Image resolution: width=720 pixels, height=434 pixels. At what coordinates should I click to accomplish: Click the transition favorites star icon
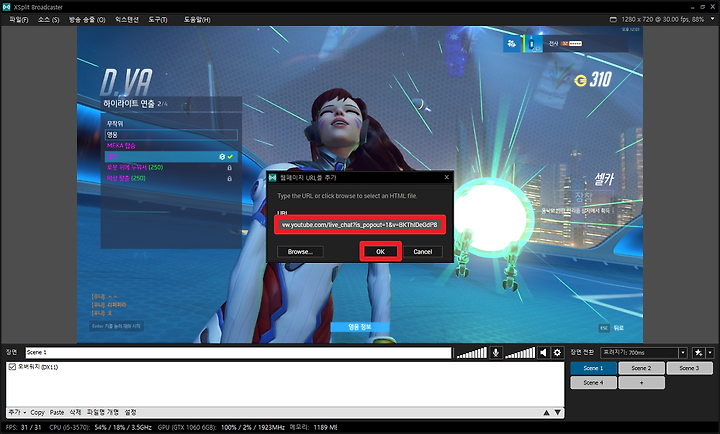(698, 352)
